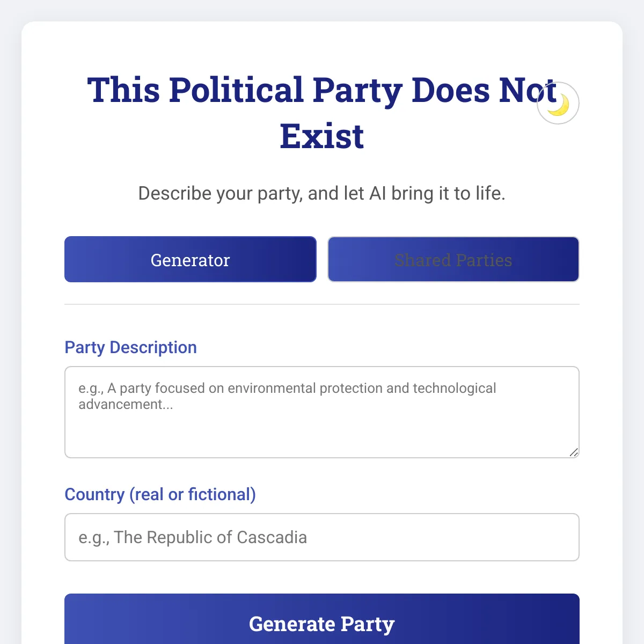Click the Country (real or fictional) label
The height and width of the screenshot is (644, 644).
160,494
